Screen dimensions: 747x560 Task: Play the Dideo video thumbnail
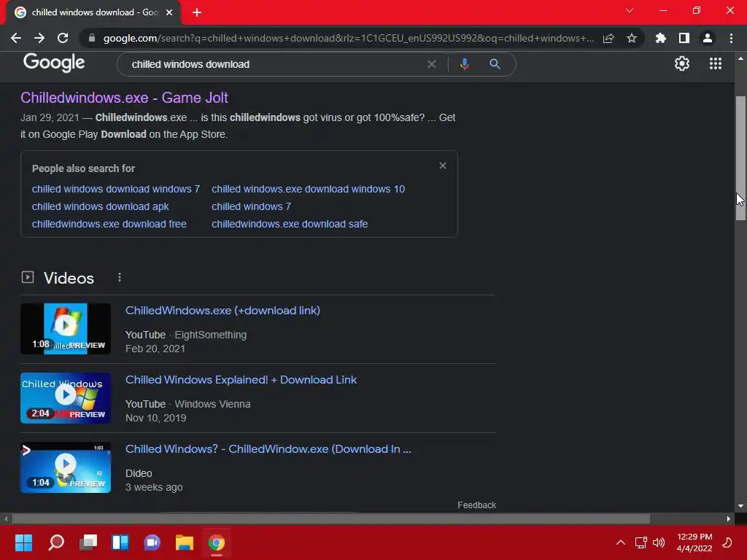[66, 467]
